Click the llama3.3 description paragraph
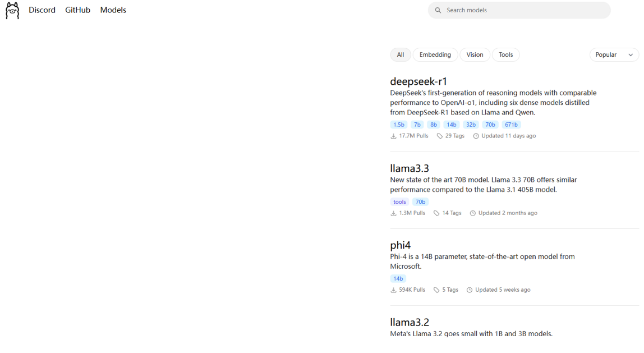Screen dimensions: 644x353 pos(484,185)
